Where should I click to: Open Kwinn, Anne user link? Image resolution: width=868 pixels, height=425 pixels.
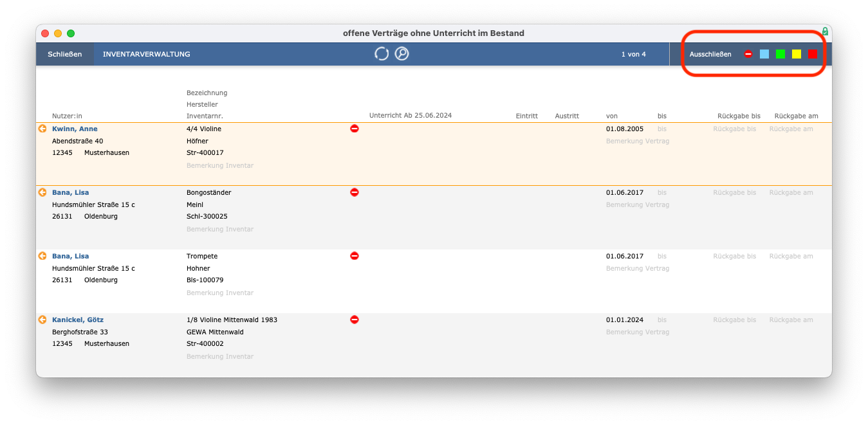(x=75, y=129)
